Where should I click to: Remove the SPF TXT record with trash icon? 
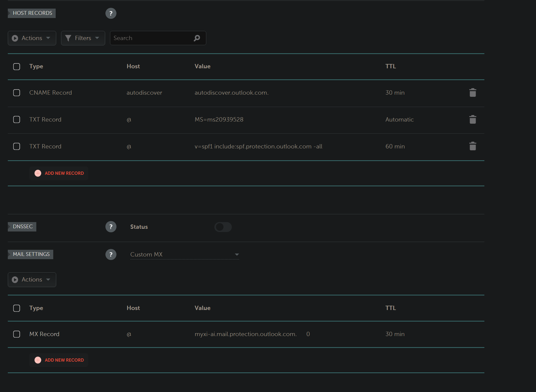click(473, 147)
